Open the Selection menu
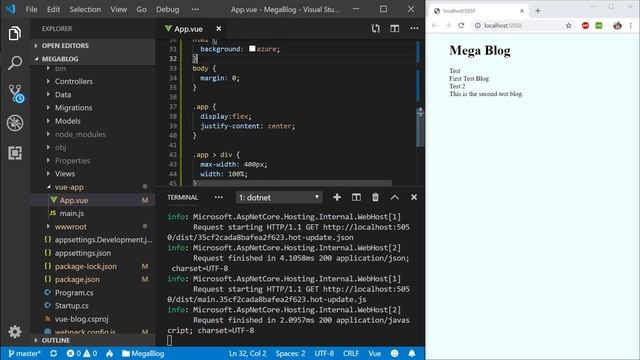Image resolution: width=640 pixels, height=360 pixels. coord(85,9)
